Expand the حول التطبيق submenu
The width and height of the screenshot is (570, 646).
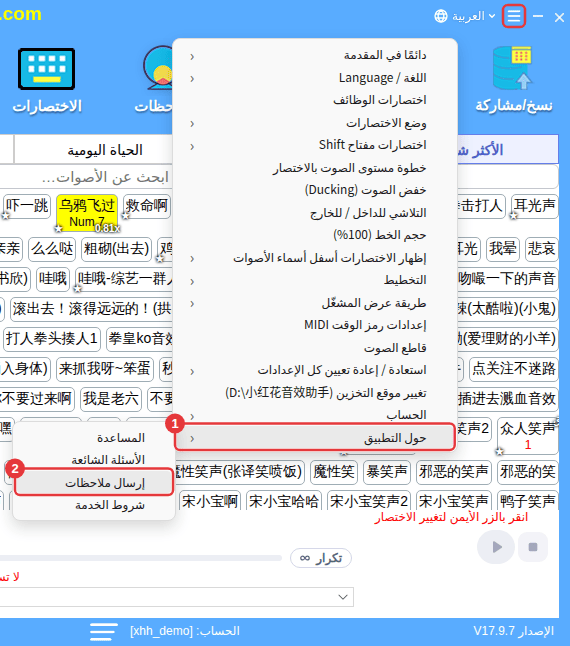(315, 438)
